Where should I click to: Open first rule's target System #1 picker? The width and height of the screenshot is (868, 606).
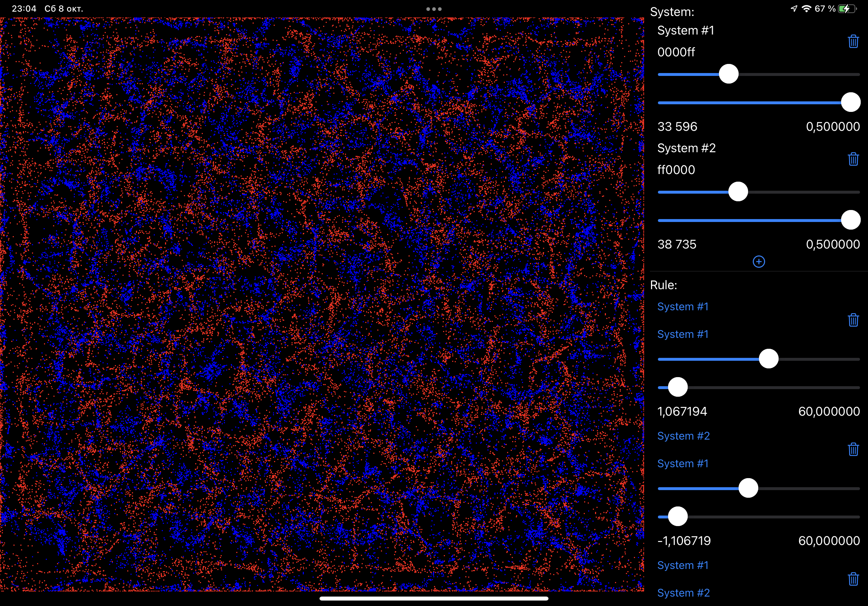tap(683, 334)
